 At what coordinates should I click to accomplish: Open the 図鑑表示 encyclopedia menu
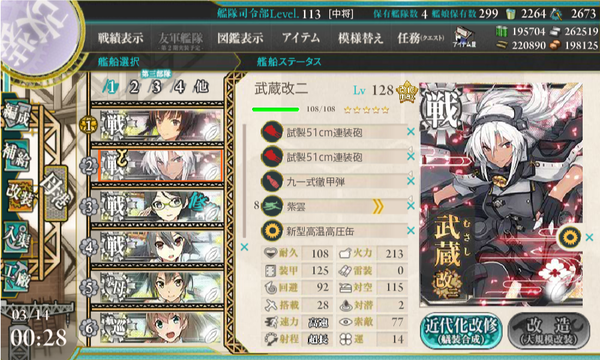tap(240, 38)
